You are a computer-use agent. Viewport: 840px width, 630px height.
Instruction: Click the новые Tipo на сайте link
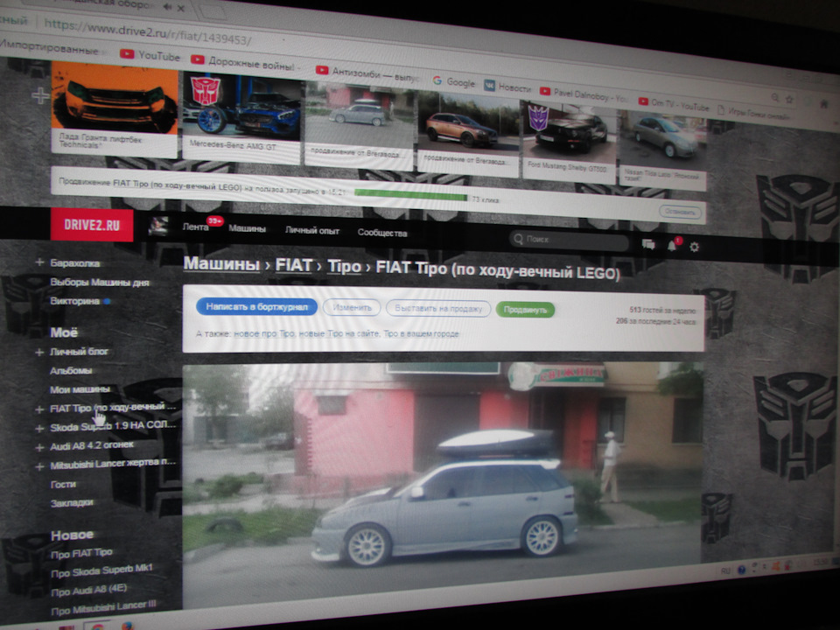tap(339, 333)
